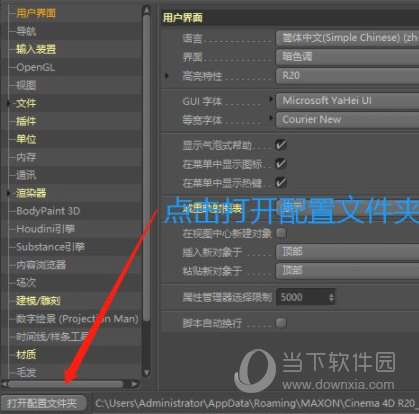Viewport: 419px width, 414px height.
Task: Enable 脚本自动换行 checkbox
Action: click(281, 323)
